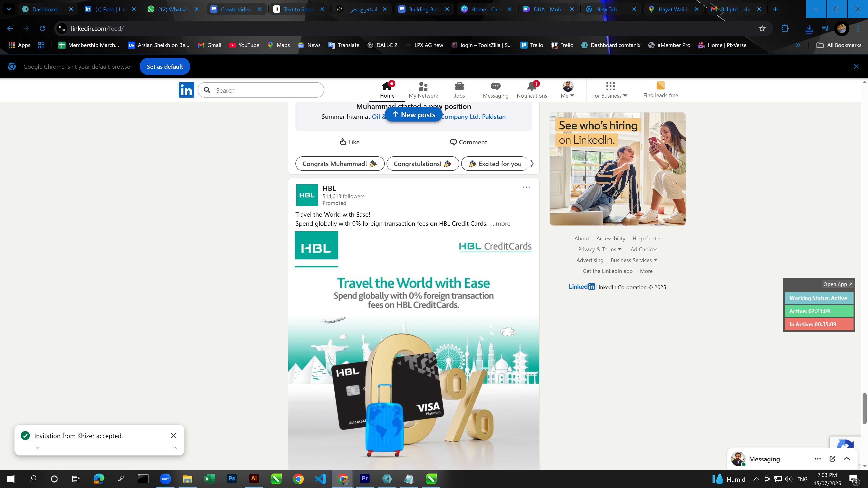This screenshot has width=868, height=488.
Task: Dismiss default browser banner
Action: click(856, 67)
